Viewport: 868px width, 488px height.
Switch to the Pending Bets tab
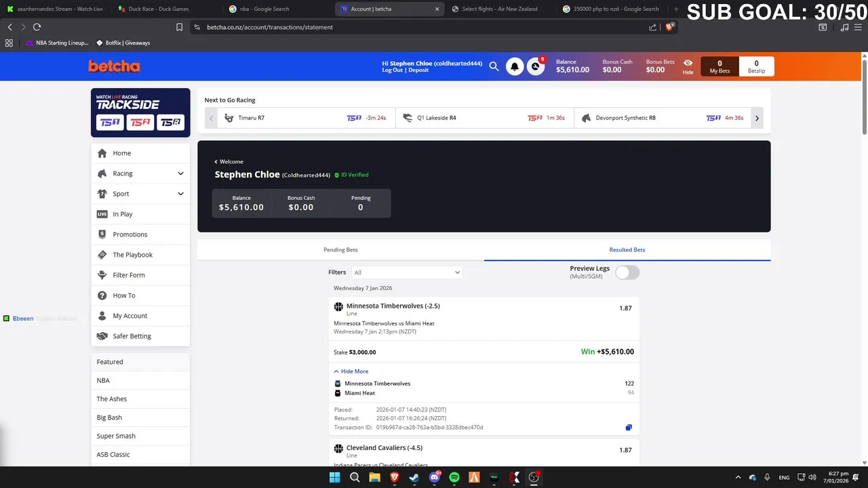[340, 250]
